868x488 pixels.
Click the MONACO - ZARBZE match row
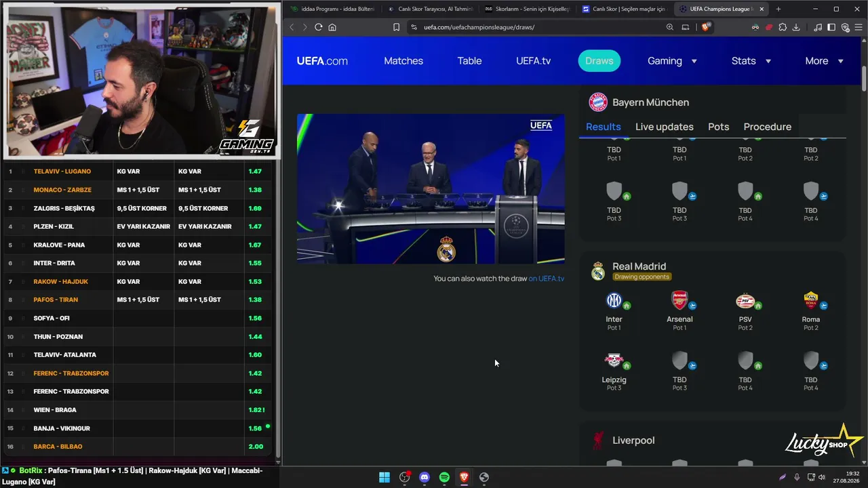[x=138, y=190]
